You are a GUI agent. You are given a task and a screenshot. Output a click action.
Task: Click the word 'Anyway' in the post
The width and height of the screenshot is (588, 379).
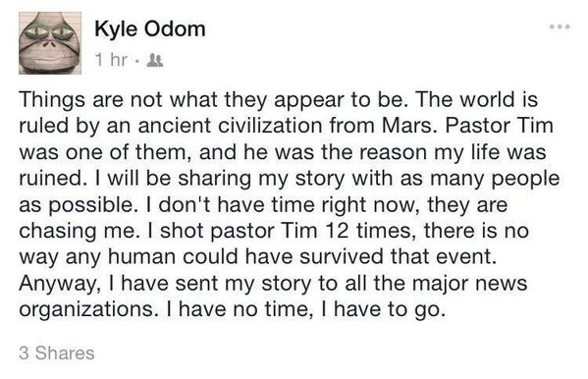coord(58,285)
